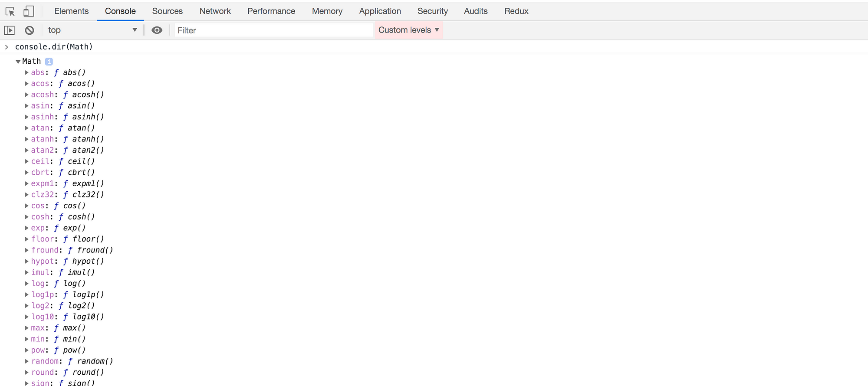The height and width of the screenshot is (386, 868).
Task: Click the 'log2: ƒ log2()' row text
Action: [63, 306]
